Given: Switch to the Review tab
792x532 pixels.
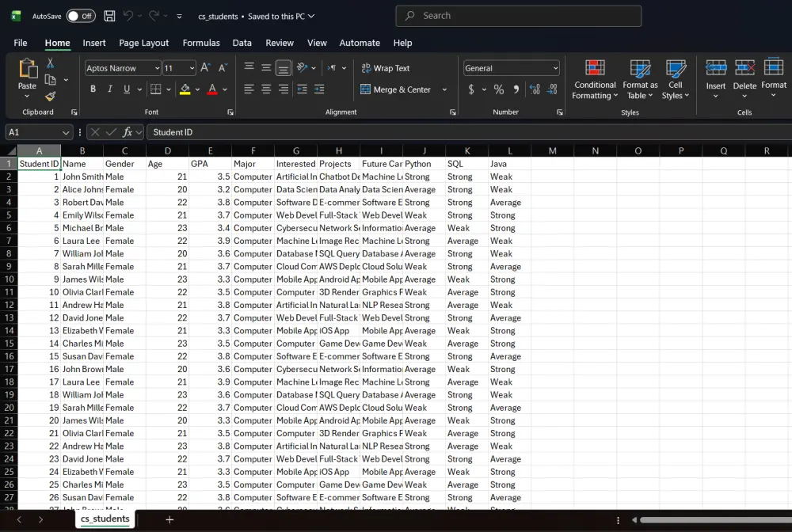Looking at the screenshot, I should [280, 43].
